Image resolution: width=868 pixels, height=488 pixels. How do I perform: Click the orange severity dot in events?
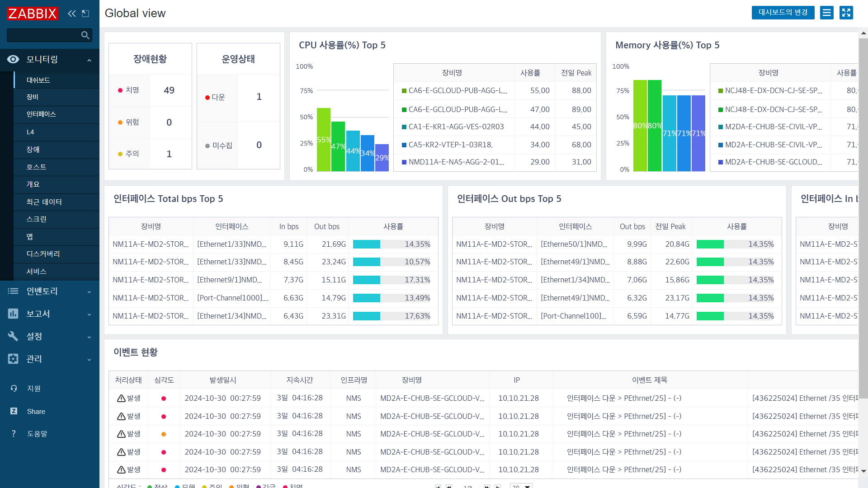click(x=164, y=434)
